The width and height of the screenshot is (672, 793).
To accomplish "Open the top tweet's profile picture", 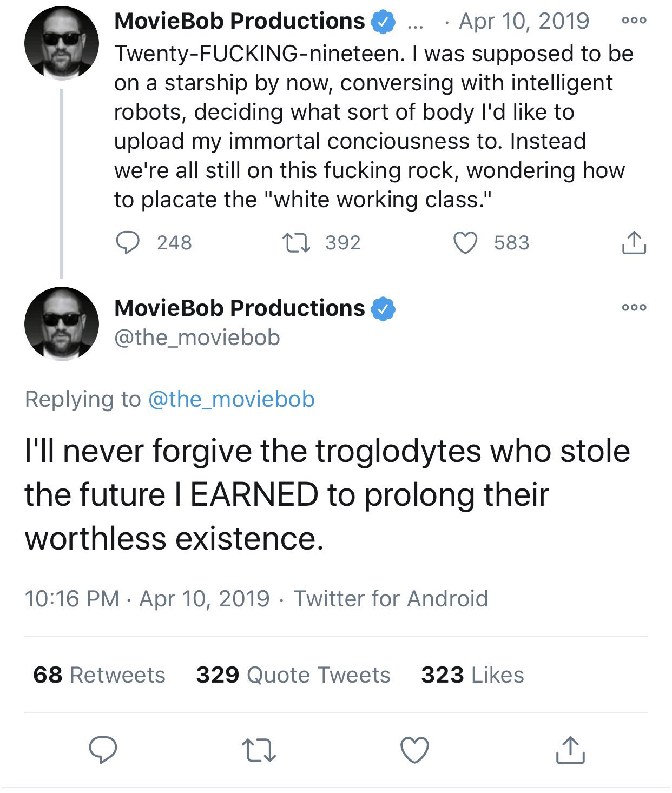I will click(x=62, y=43).
